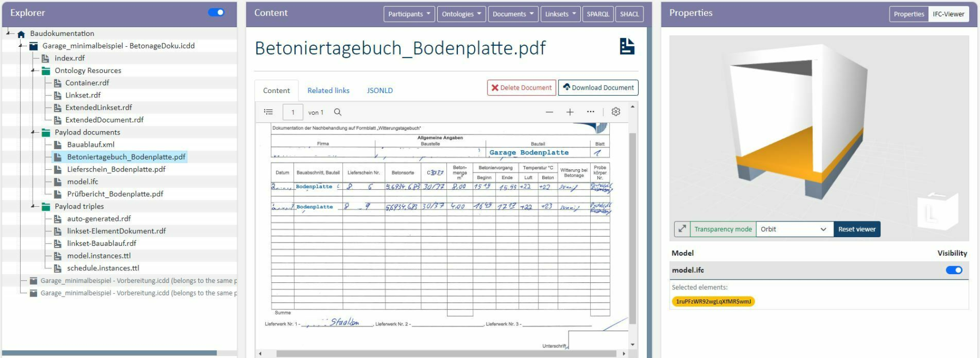Click the document icon beside the PDF title
This screenshot has width=980, height=358.
pyautogui.click(x=627, y=47)
